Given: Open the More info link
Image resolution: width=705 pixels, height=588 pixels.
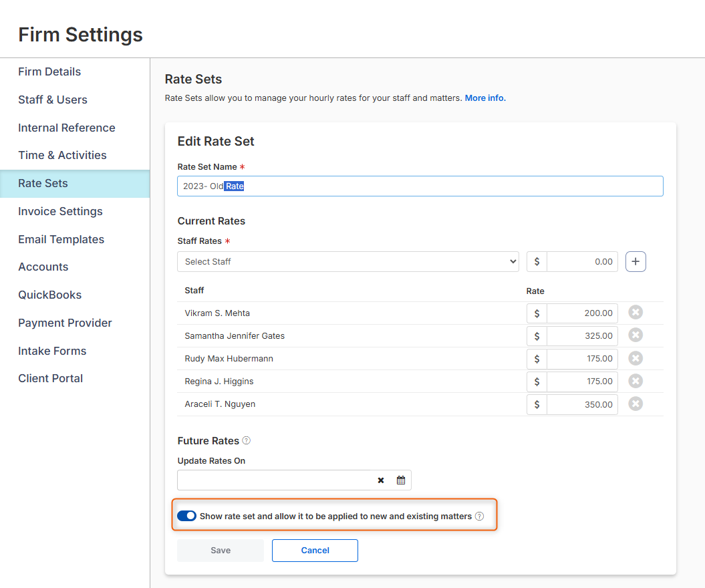Looking at the screenshot, I should point(485,98).
